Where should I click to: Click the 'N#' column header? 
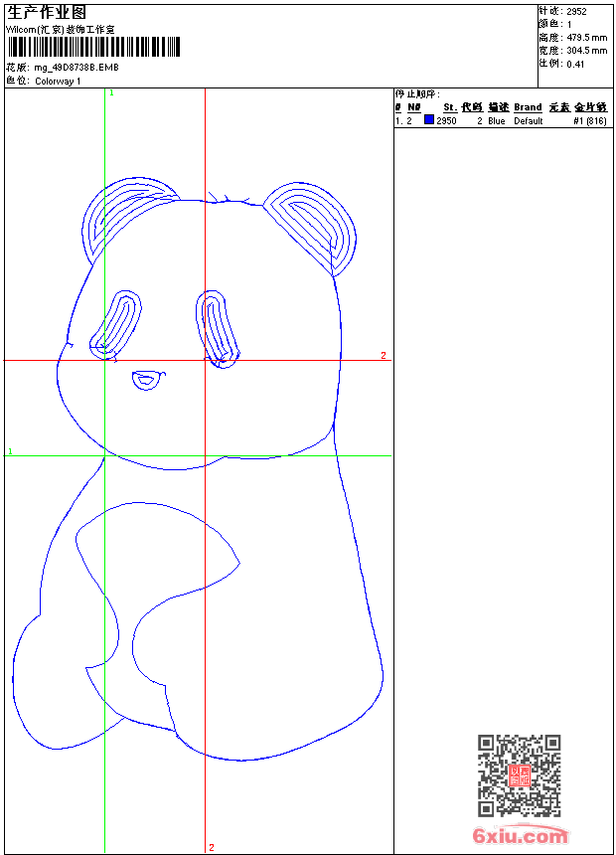click(414, 107)
